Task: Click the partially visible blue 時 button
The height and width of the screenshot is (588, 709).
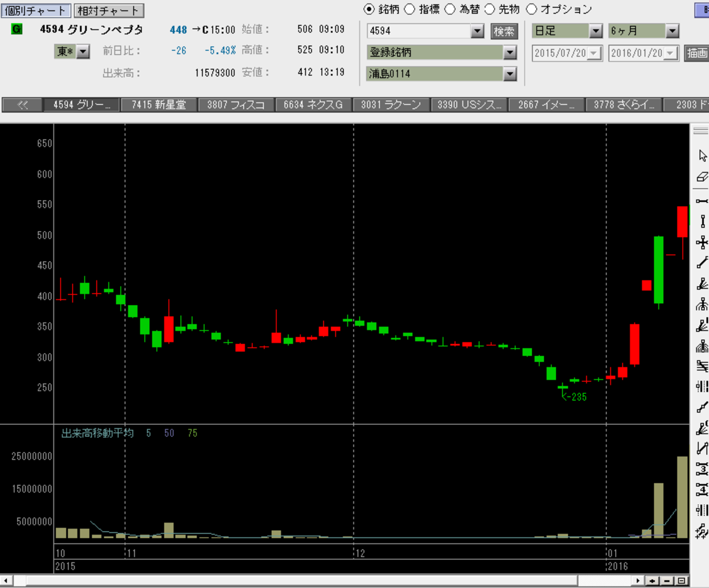Action: pos(702,10)
